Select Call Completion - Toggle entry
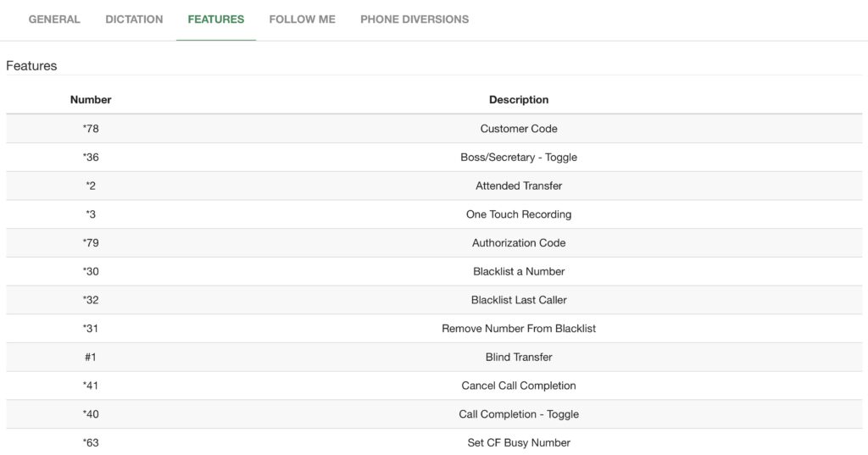868x455 pixels. pos(519,414)
